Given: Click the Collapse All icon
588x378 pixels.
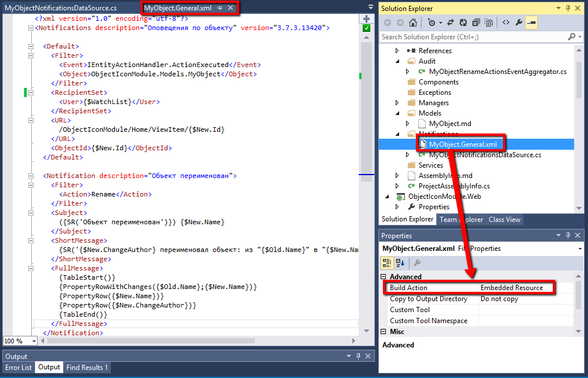Looking at the screenshot, I should (476, 23).
